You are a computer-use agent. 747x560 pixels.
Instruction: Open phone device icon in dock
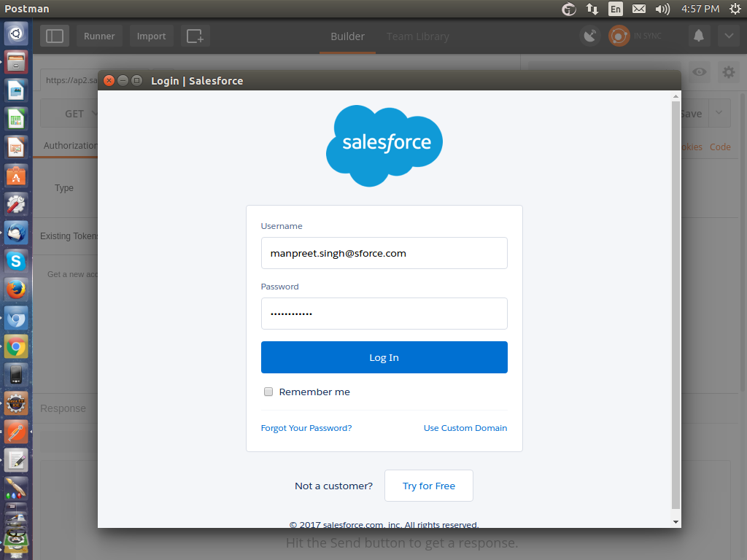pos(16,376)
